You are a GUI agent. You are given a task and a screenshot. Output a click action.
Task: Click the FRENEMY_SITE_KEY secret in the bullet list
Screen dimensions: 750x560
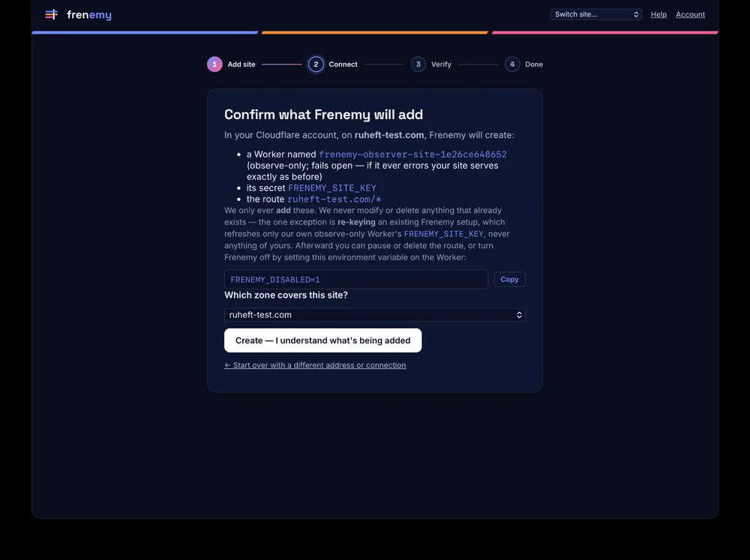click(332, 188)
